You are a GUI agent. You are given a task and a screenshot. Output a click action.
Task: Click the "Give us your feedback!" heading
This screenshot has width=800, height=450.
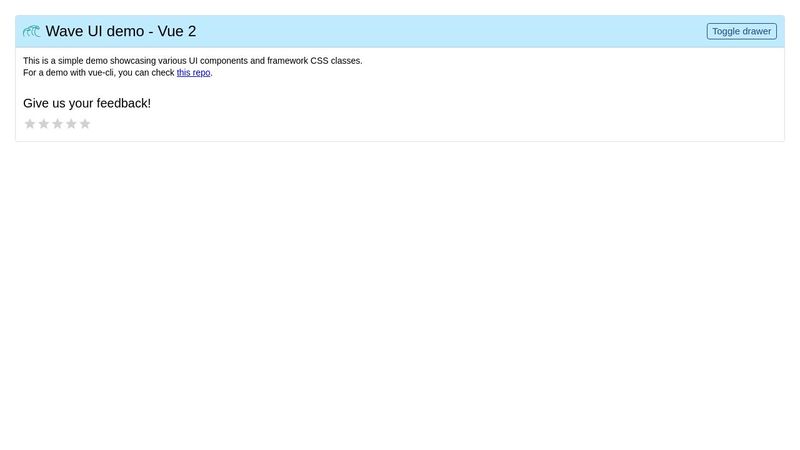coord(87,103)
